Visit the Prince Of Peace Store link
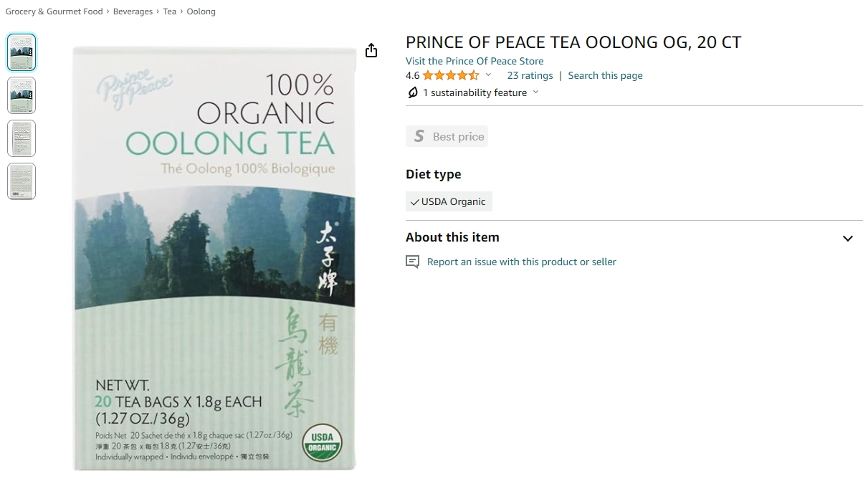This screenshot has height=486, width=868. (474, 61)
